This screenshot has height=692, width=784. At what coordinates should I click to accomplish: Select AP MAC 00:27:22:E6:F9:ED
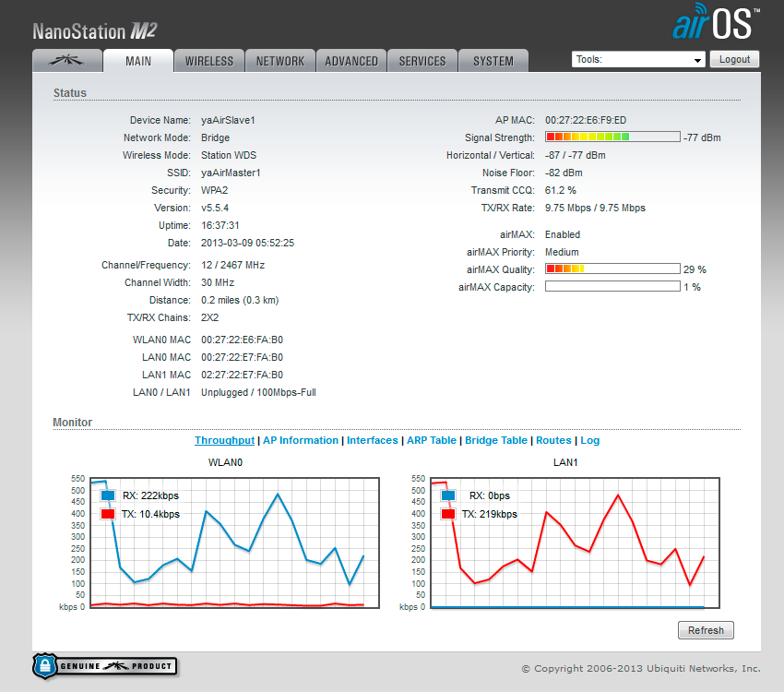pos(586,120)
